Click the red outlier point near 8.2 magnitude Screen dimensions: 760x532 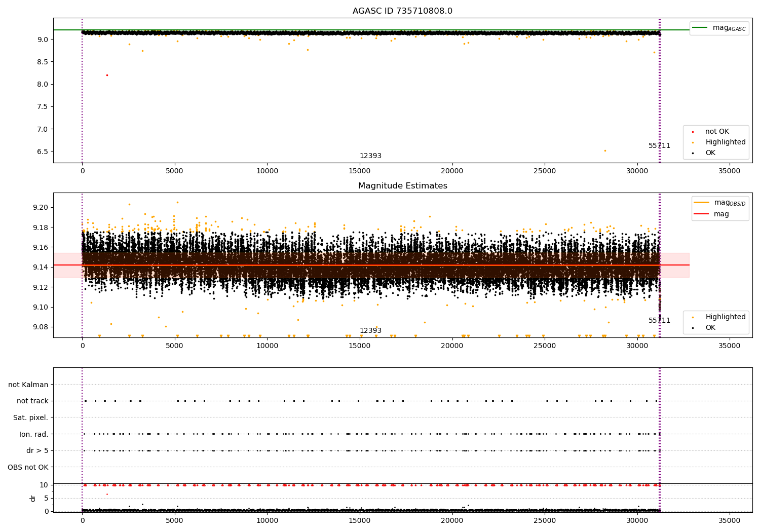pyautogui.click(x=107, y=75)
